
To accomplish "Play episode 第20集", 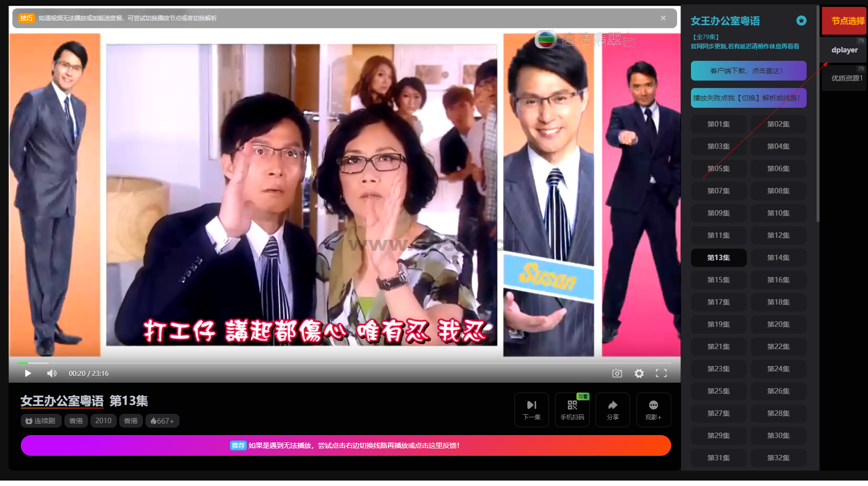I will coord(778,324).
